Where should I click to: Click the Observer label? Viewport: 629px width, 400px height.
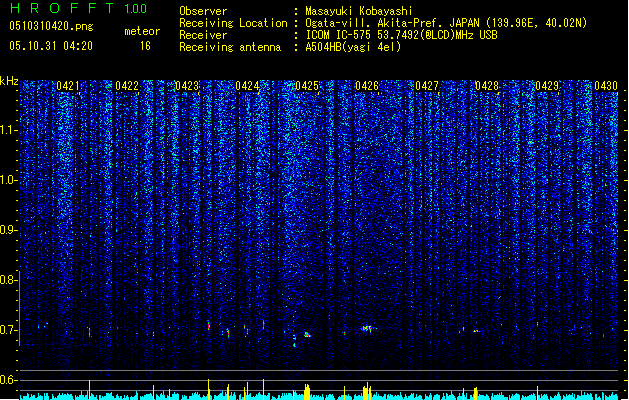(203, 11)
